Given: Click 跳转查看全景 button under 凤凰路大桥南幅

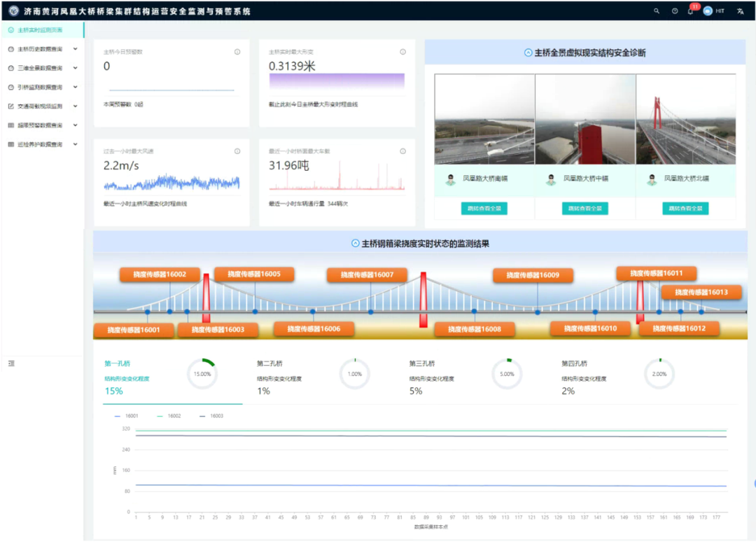Looking at the screenshot, I should (484, 208).
